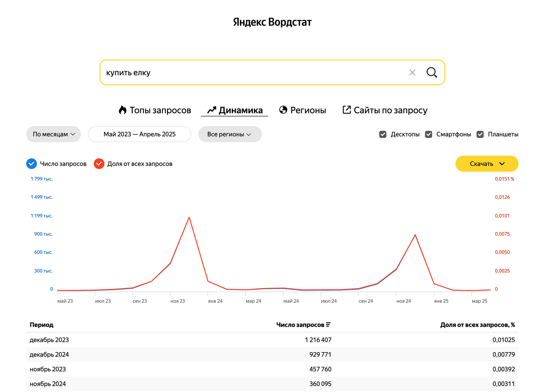
Task: Open the Топы запросов tab
Action: coord(155,110)
